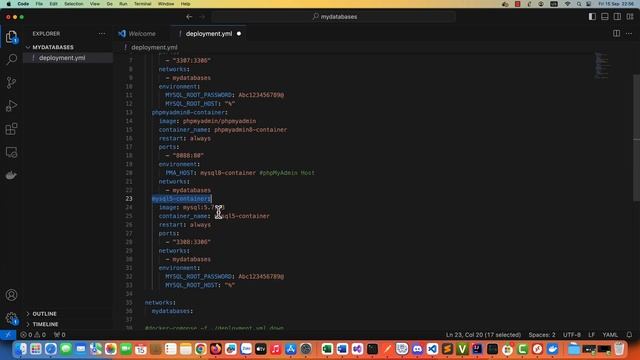Toggle the secondary side bar
Screen dimensions: 640x360
[x=618, y=17]
